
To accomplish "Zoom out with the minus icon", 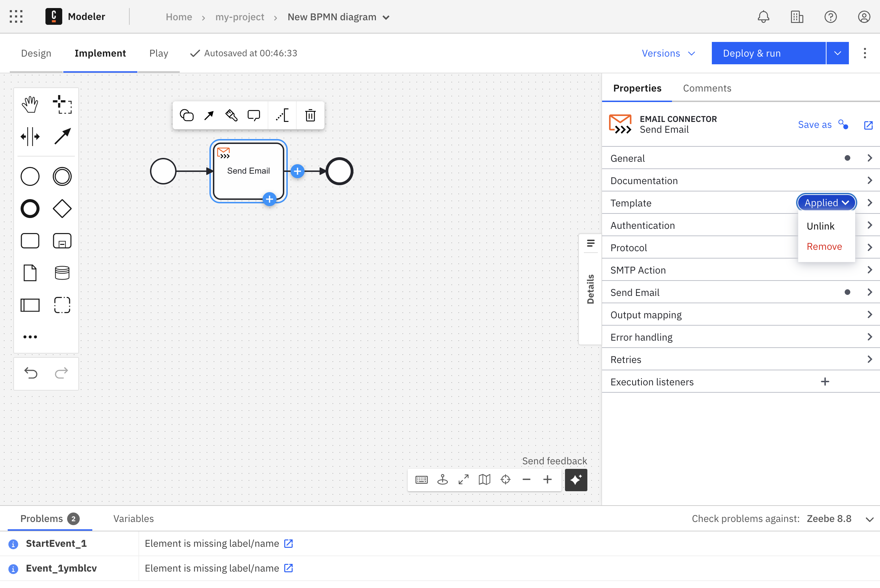I will point(527,480).
